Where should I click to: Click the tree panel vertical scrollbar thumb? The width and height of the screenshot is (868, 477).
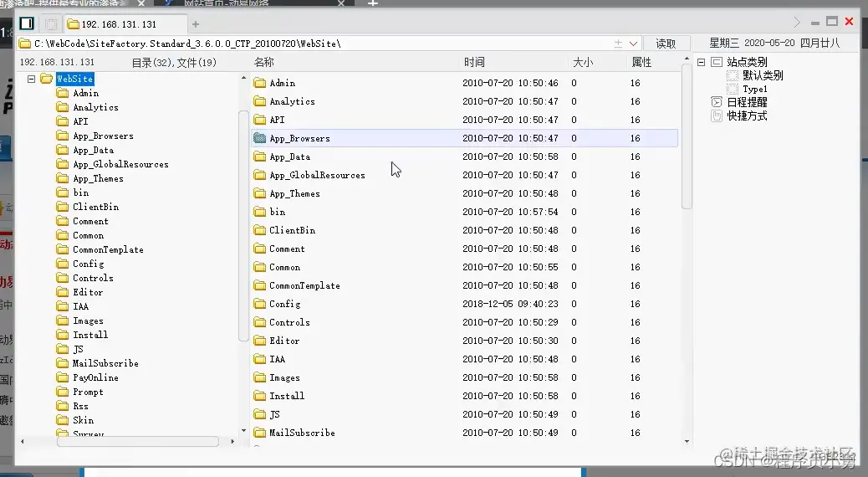(243, 226)
